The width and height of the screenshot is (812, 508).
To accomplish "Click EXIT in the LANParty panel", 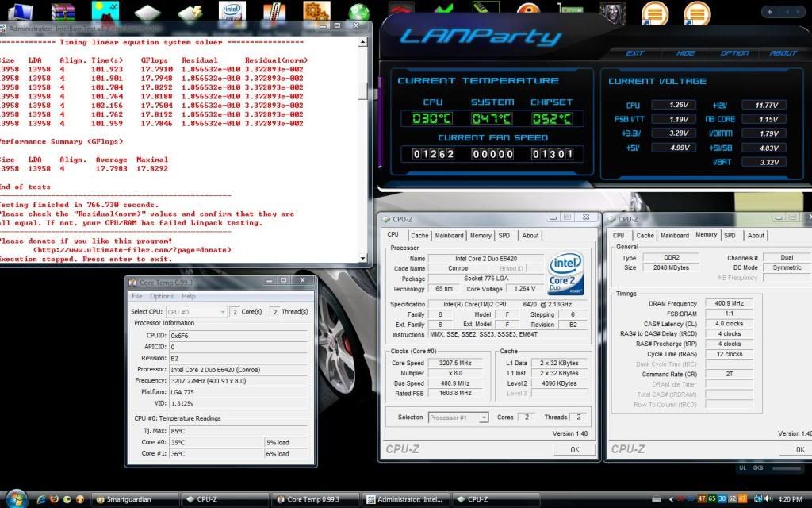I will 635,53.
